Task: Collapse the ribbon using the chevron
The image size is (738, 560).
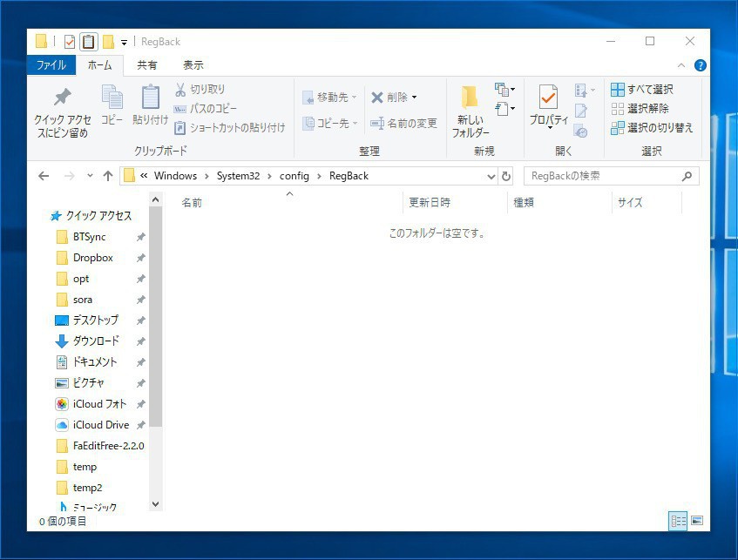Action: coord(681,65)
